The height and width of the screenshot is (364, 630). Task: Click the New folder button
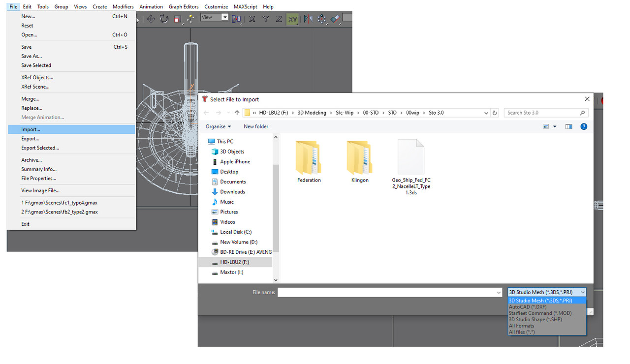[x=256, y=126]
